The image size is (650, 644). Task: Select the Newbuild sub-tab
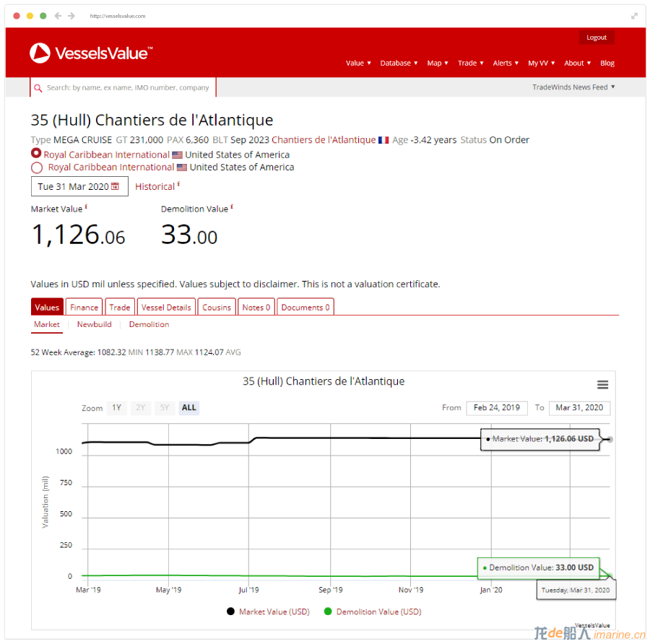coord(94,324)
